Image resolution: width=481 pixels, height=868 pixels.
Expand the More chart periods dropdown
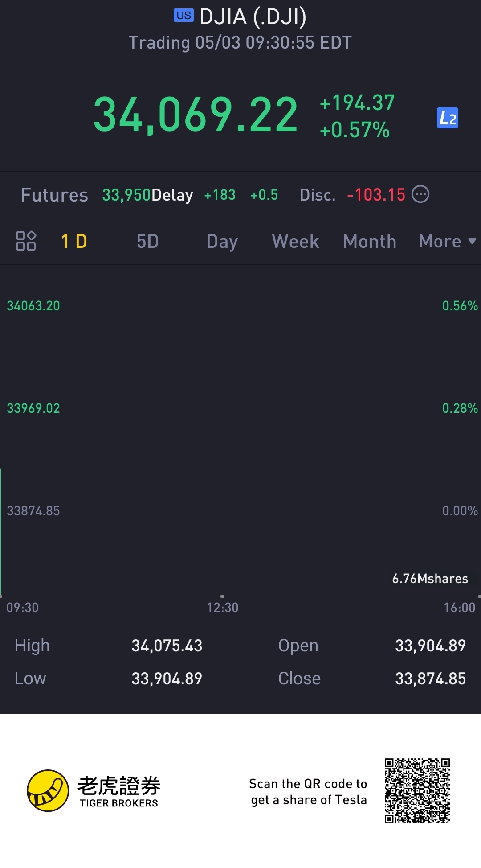448,242
